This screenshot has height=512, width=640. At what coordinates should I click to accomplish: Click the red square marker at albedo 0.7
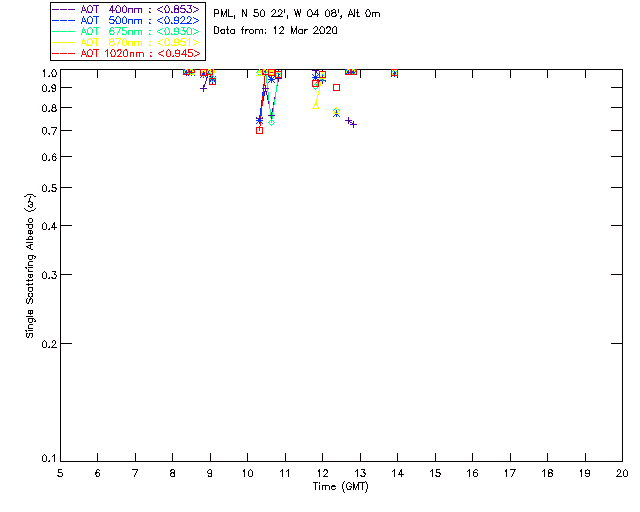pyautogui.click(x=259, y=131)
